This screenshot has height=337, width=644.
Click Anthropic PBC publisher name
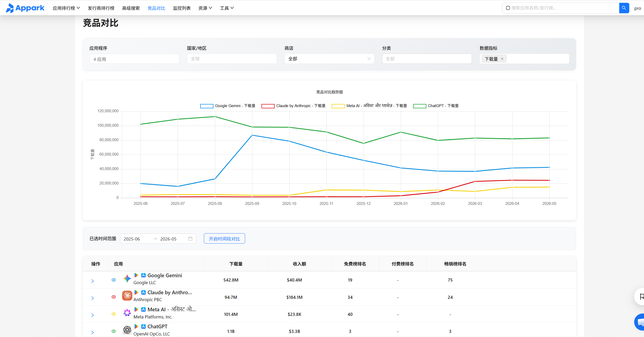tap(148, 300)
